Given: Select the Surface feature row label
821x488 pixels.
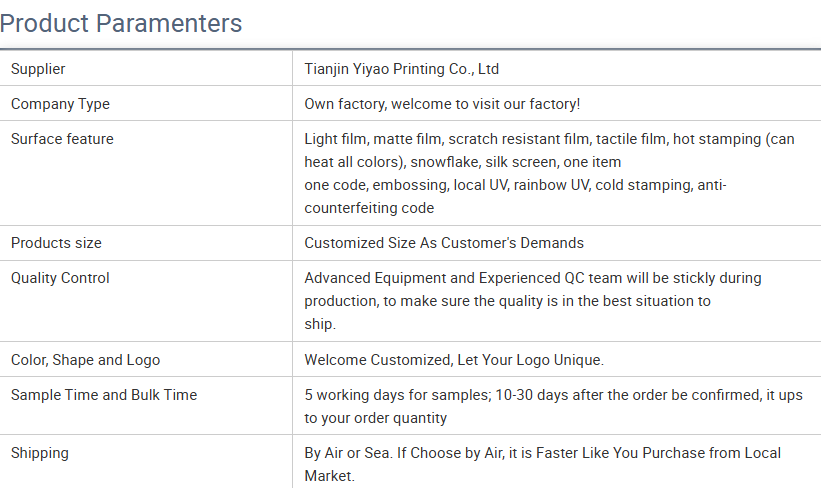Looking at the screenshot, I should click(62, 139).
